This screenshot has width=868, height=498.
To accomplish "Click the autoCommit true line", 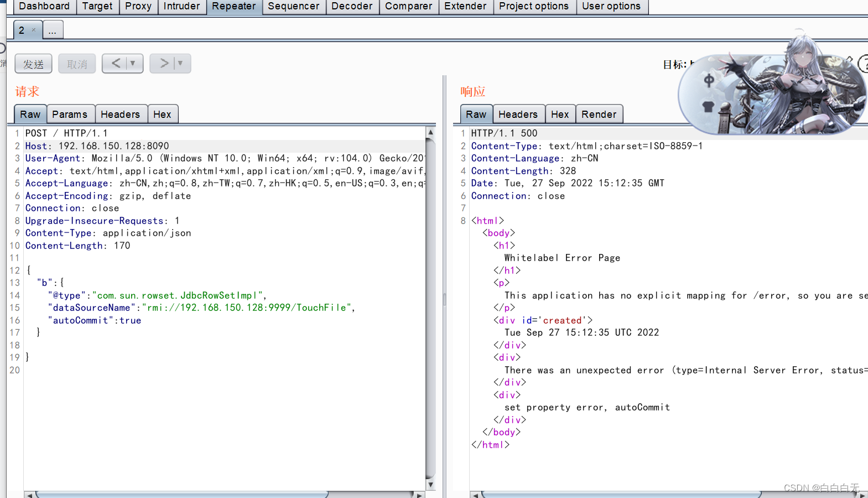I will tap(95, 320).
